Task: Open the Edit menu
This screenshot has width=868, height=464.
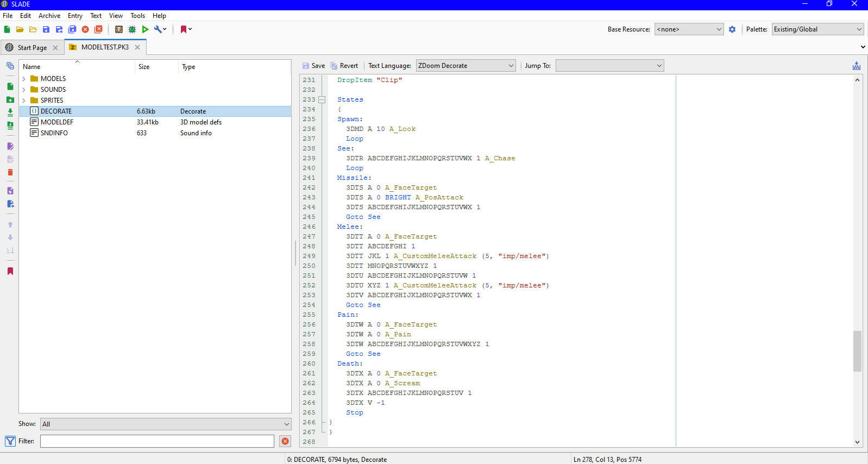Action: pos(26,16)
